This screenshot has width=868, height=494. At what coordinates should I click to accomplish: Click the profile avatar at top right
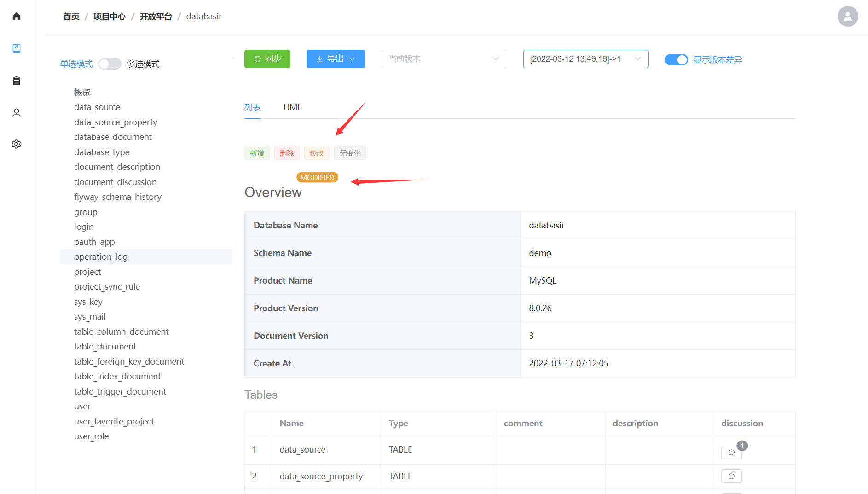pyautogui.click(x=847, y=17)
